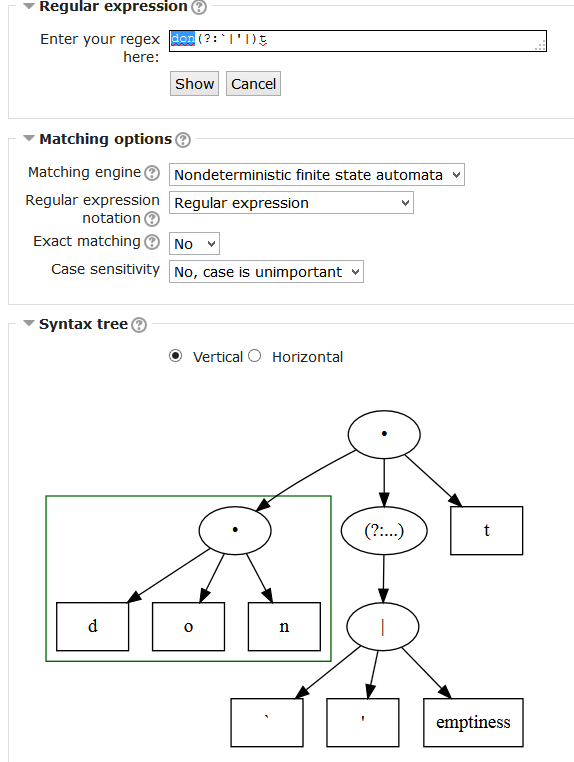Click the Show button
This screenshot has width=574, height=762.
coord(194,84)
